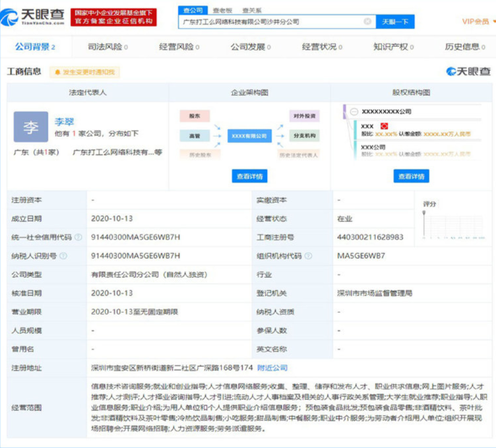Click help icon next to 组织机构代码

click(309, 256)
